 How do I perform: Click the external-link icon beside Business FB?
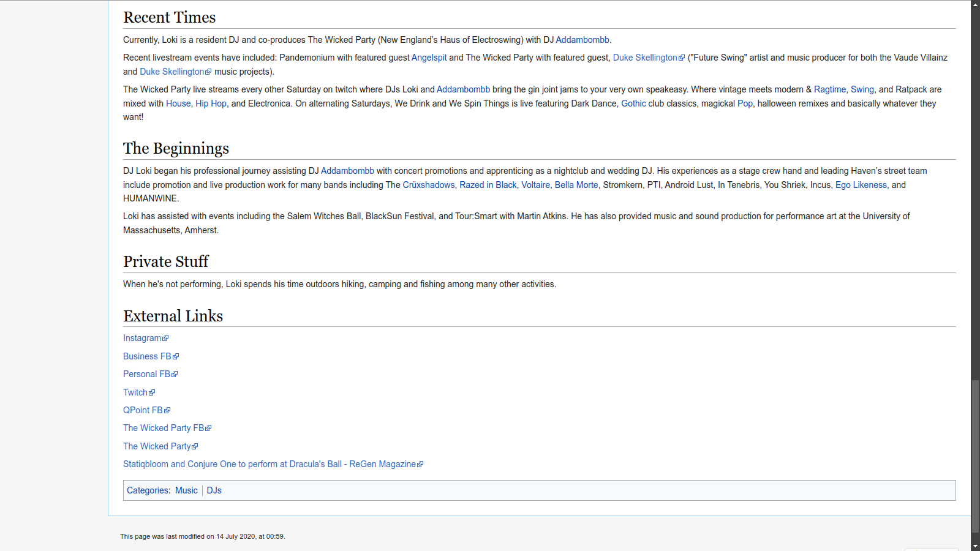[176, 356]
